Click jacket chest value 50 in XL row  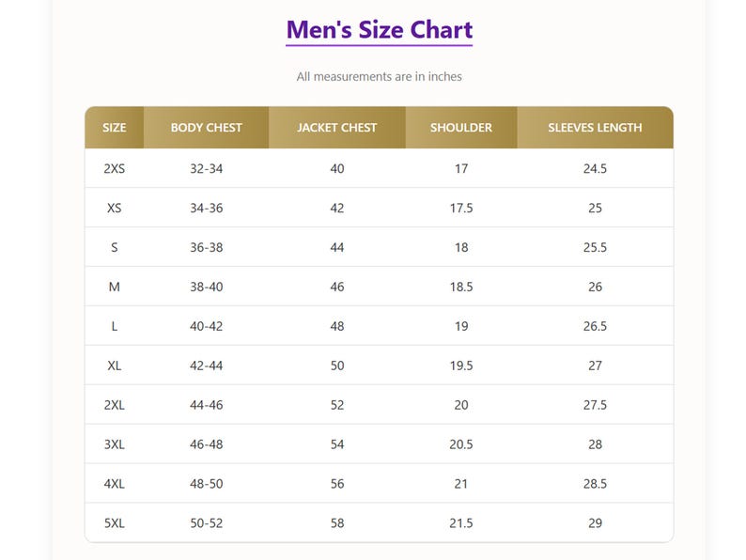click(x=337, y=366)
